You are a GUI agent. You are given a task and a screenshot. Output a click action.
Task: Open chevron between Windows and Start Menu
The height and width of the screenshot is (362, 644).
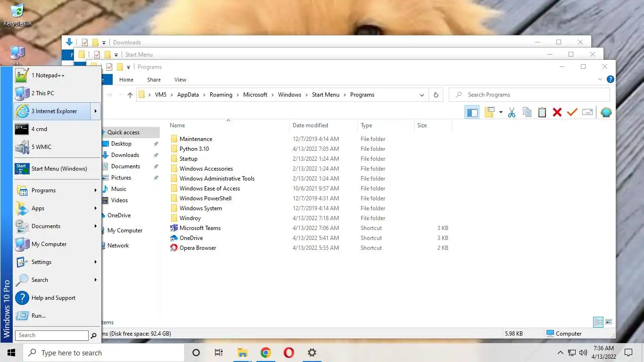[306, 95]
